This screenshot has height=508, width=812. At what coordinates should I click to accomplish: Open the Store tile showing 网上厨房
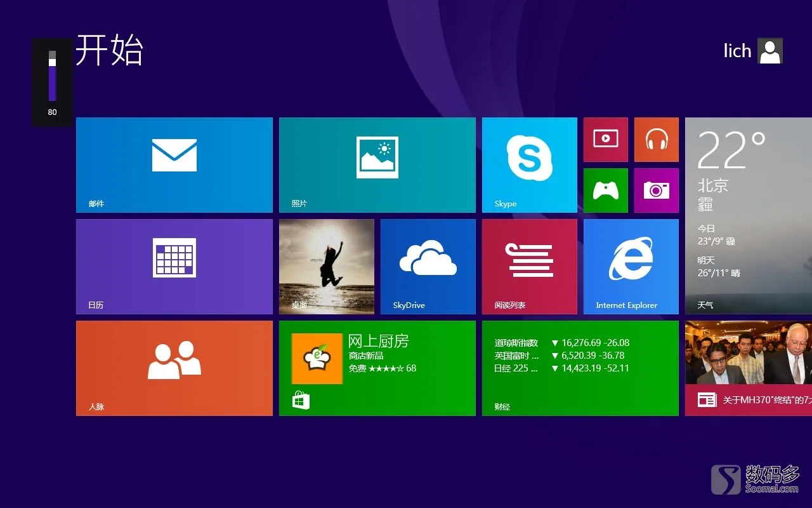pos(377,368)
